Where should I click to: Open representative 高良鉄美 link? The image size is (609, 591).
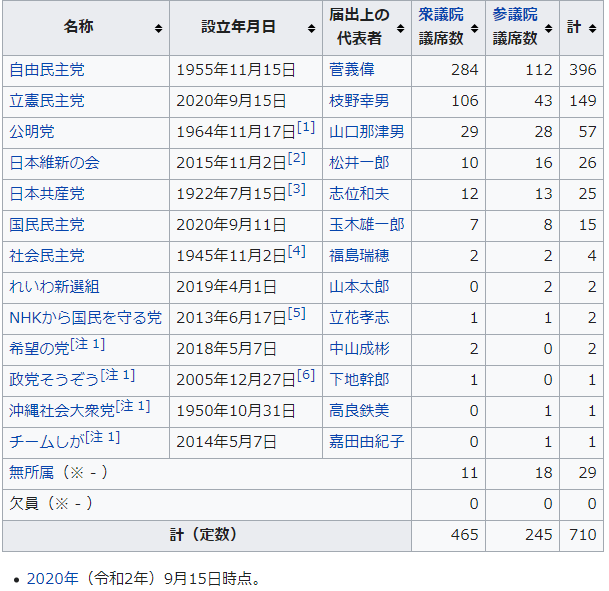click(x=359, y=411)
